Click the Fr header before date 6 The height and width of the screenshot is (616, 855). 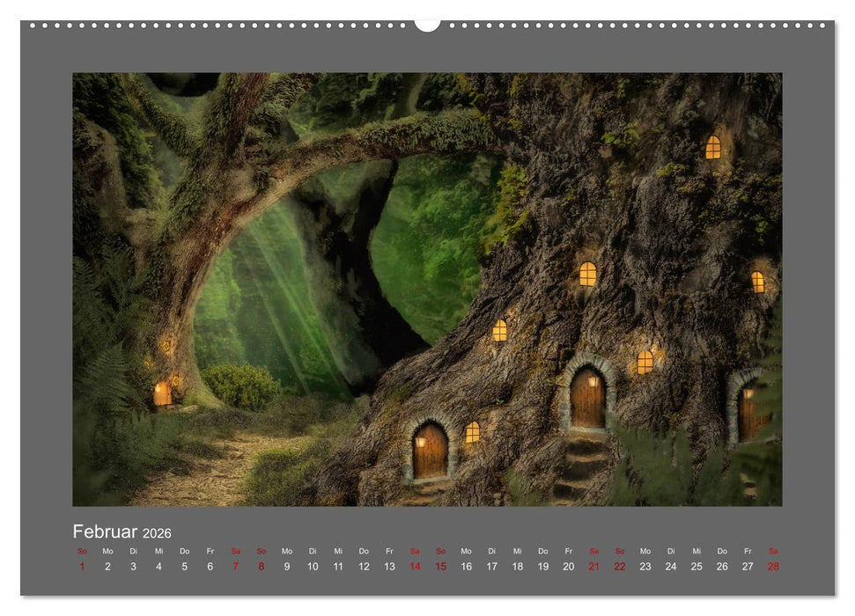(x=210, y=552)
